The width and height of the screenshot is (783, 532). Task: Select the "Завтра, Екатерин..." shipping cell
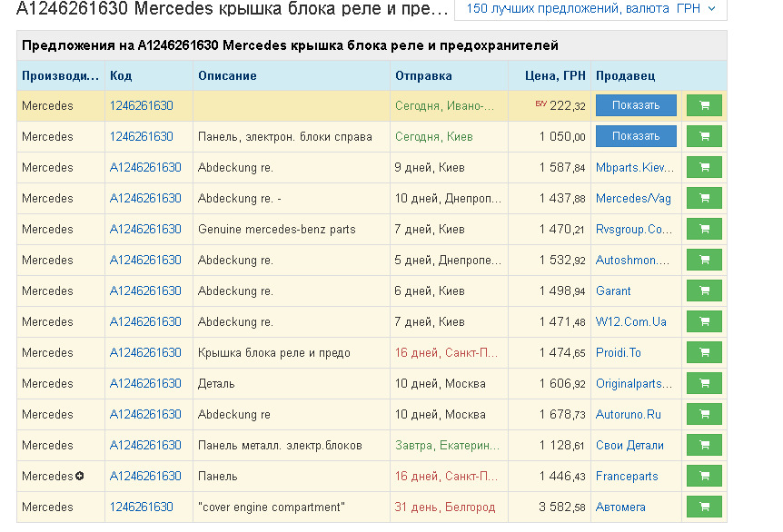click(448, 446)
